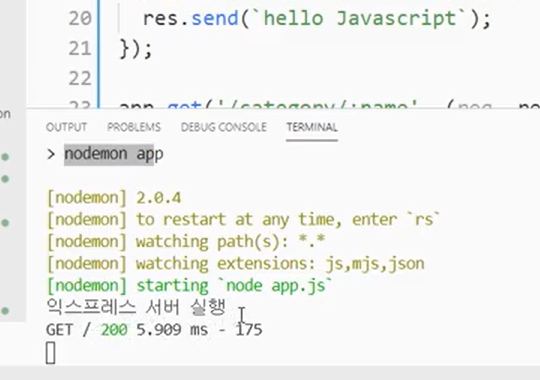The height and width of the screenshot is (380, 540).
Task: Click the res variable on line 20
Action: point(160,18)
